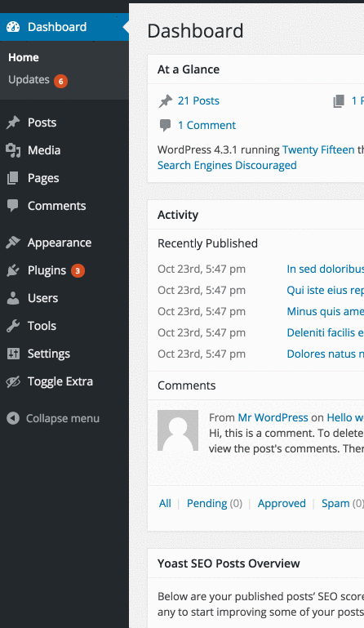This screenshot has height=628, width=364.
Task: Open the post 'Dolores natus'
Action: point(325,354)
